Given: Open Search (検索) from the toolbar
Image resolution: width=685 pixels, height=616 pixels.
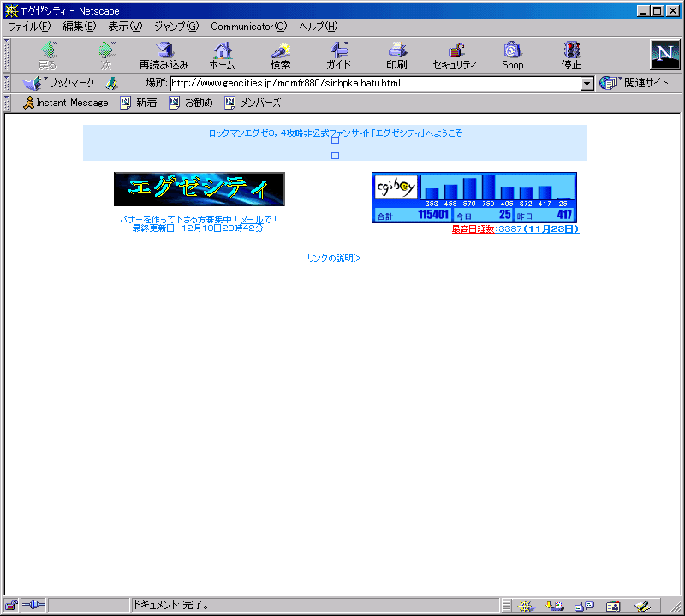Looking at the screenshot, I should [x=281, y=56].
